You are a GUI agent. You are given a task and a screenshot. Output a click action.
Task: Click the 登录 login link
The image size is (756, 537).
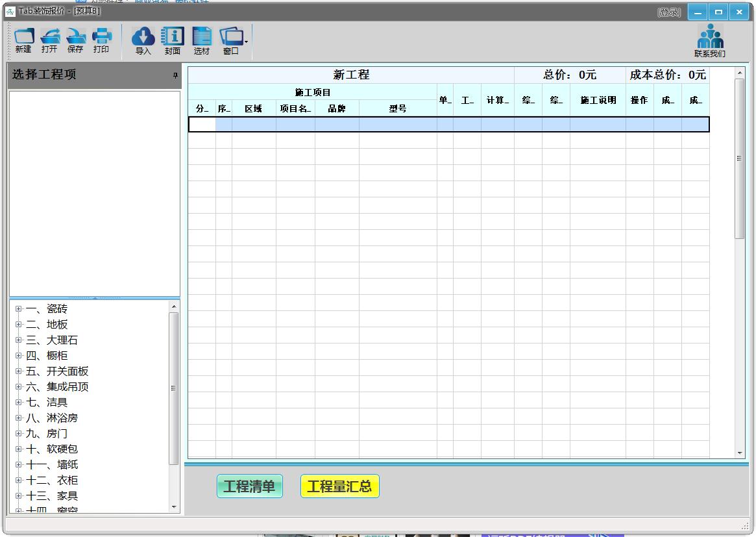(668, 12)
